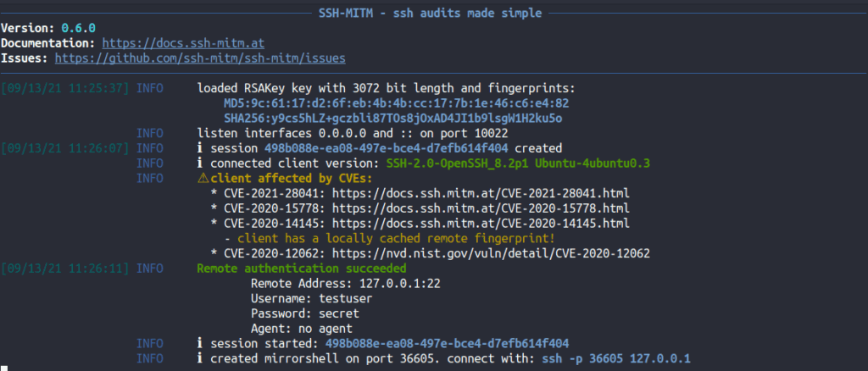Click the Username testuser line
This screenshot has height=371, width=868.
[312, 299]
